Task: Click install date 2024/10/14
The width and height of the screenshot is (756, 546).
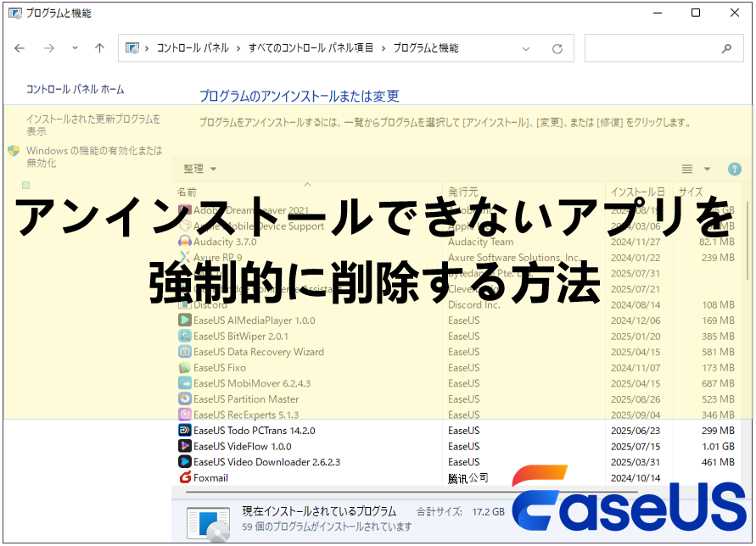Action: pos(636,478)
